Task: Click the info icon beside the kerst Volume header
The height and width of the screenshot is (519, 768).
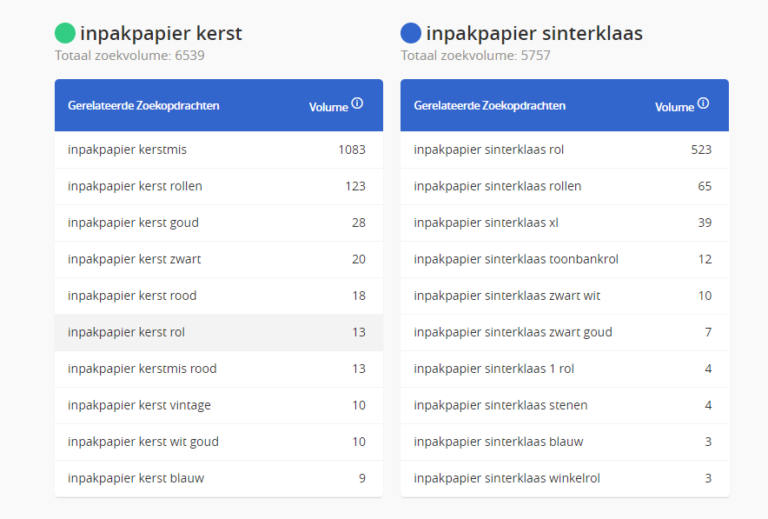Action: (357, 103)
